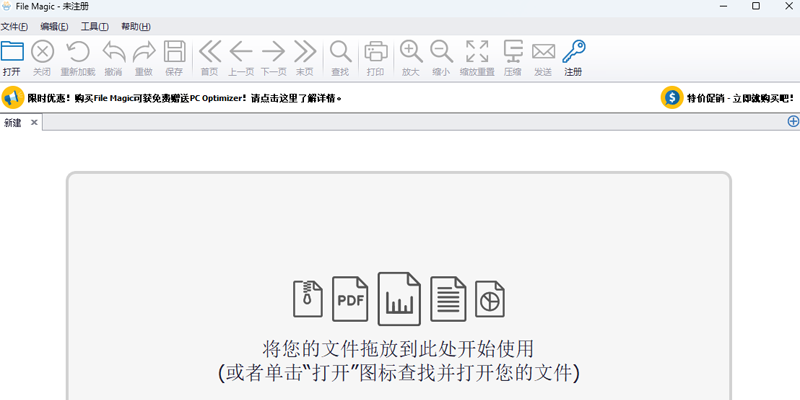Image resolution: width=800 pixels, height=400 pixels.
Task: Maximize the File Magic window
Action: [756, 6]
